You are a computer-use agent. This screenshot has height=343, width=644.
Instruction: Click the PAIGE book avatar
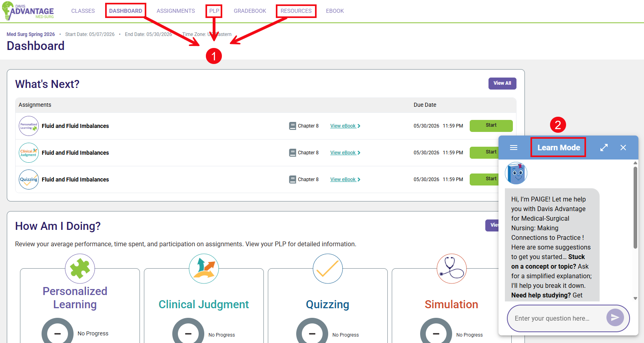pyautogui.click(x=516, y=173)
